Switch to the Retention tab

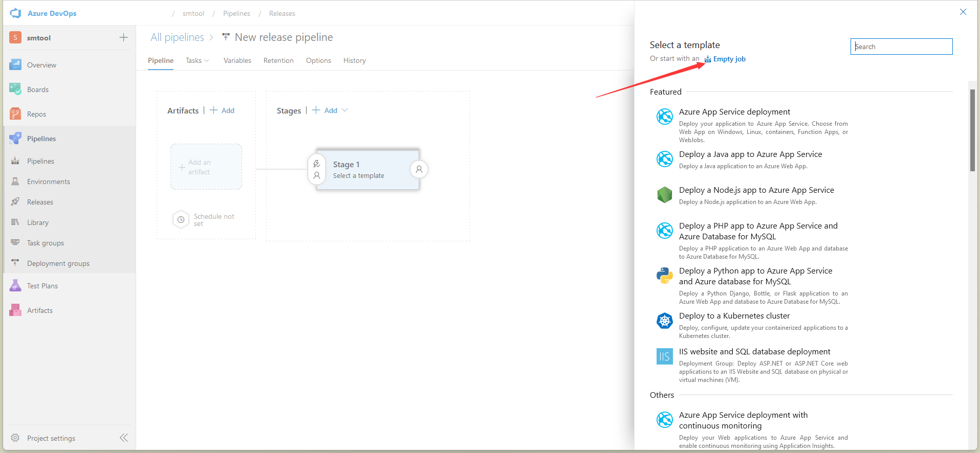click(x=278, y=60)
